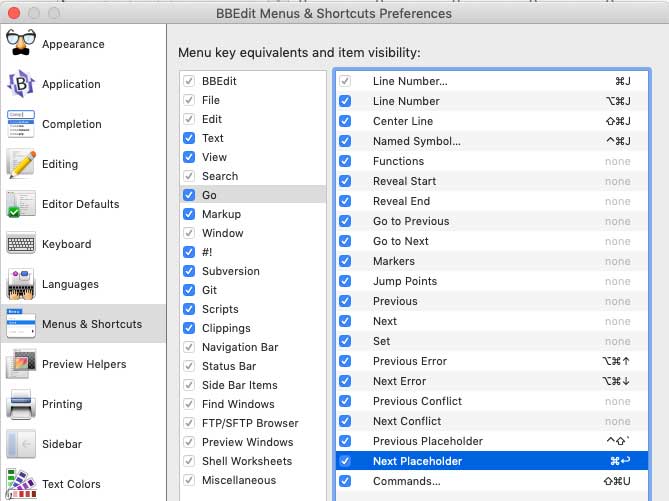This screenshot has height=501, width=669.
Task: Select the Search menu row
Action: click(253, 176)
